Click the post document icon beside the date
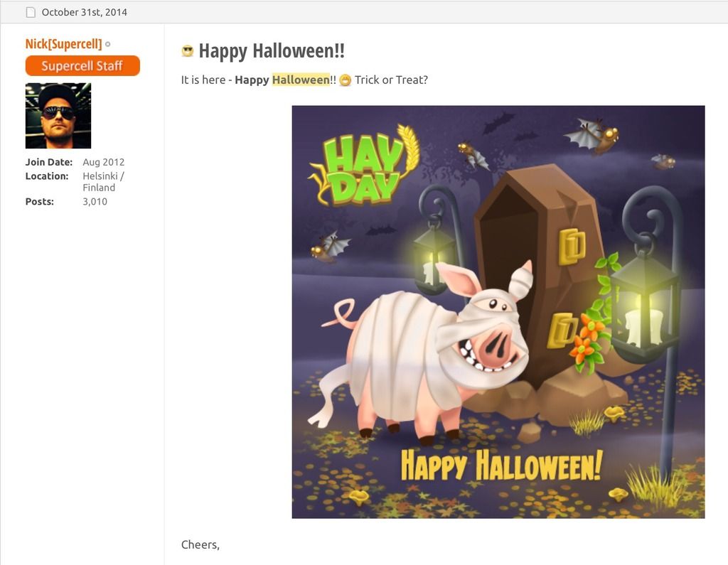Screen dimensions: 728x565 click(x=31, y=13)
